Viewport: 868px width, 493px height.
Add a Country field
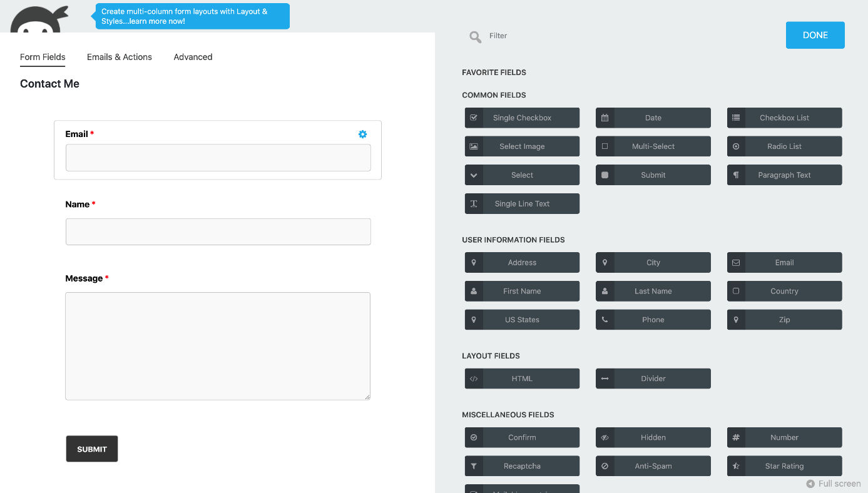point(784,291)
